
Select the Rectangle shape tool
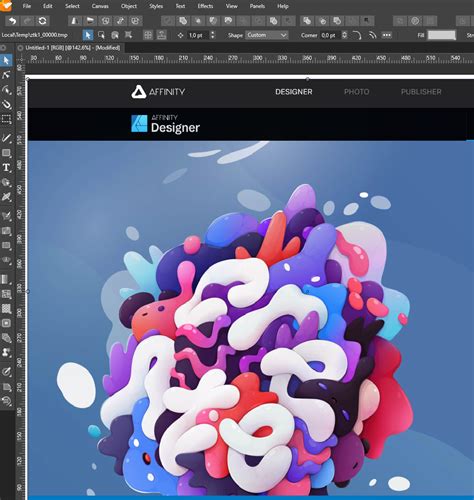(x=6, y=153)
